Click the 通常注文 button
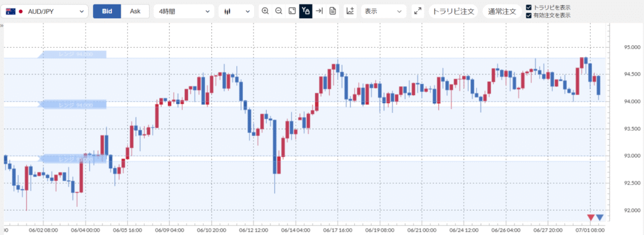The width and height of the screenshot is (644, 235). [502, 11]
